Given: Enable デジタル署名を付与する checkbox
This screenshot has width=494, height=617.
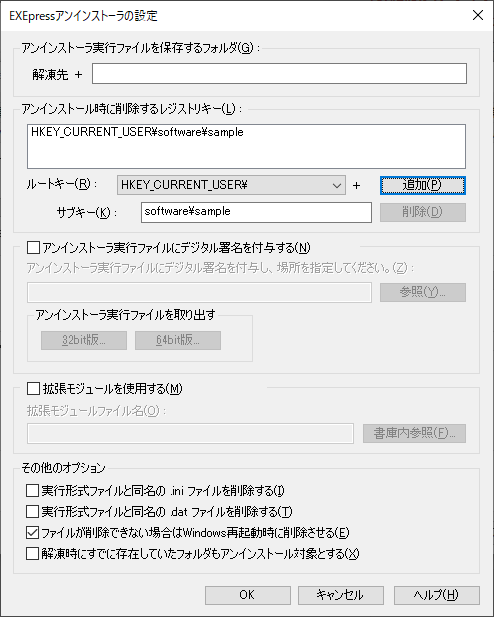Looking at the screenshot, I should (33, 248).
